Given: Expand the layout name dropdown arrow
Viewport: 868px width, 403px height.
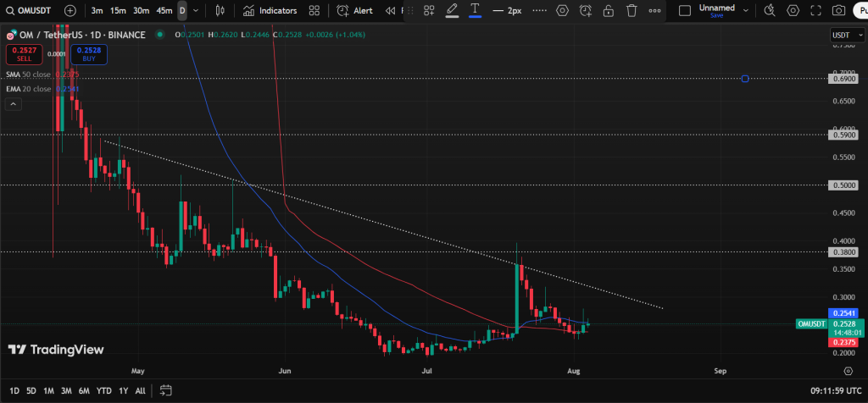Looking at the screenshot, I should pos(746,10).
